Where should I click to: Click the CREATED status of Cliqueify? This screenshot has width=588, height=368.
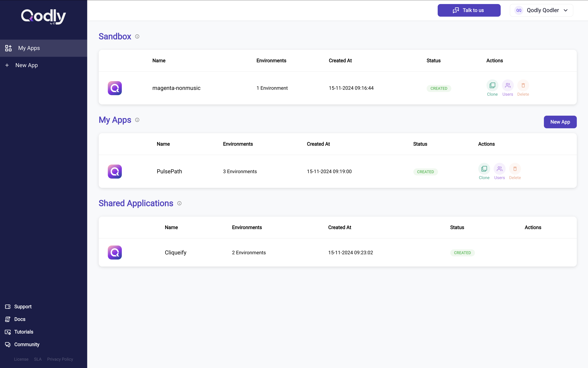462,253
